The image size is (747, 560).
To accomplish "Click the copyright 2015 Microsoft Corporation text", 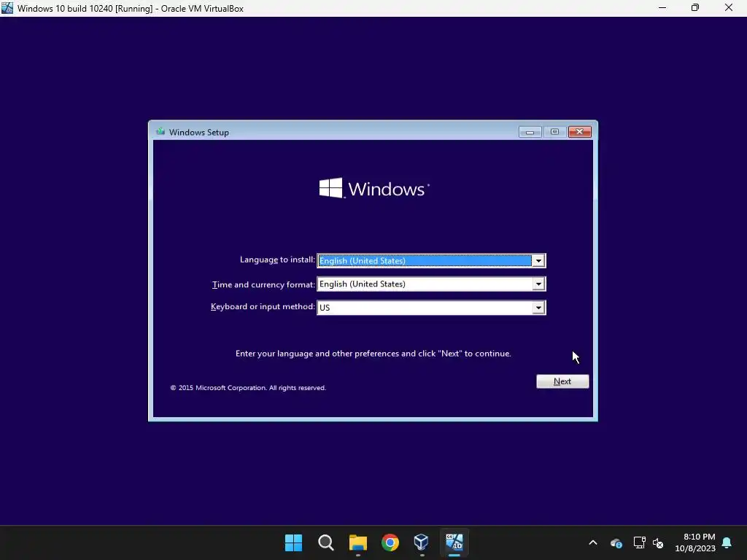I will point(248,388).
